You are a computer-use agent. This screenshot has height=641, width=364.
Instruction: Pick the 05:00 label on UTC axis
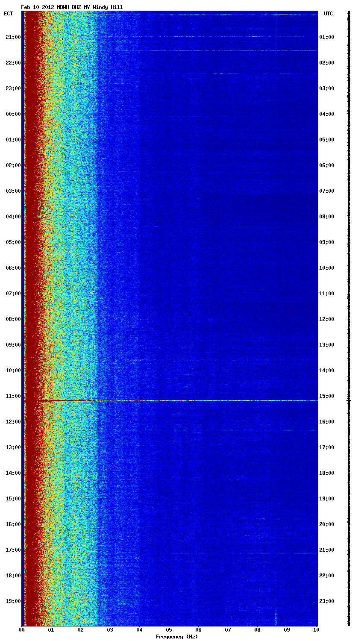pyautogui.click(x=327, y=140)
